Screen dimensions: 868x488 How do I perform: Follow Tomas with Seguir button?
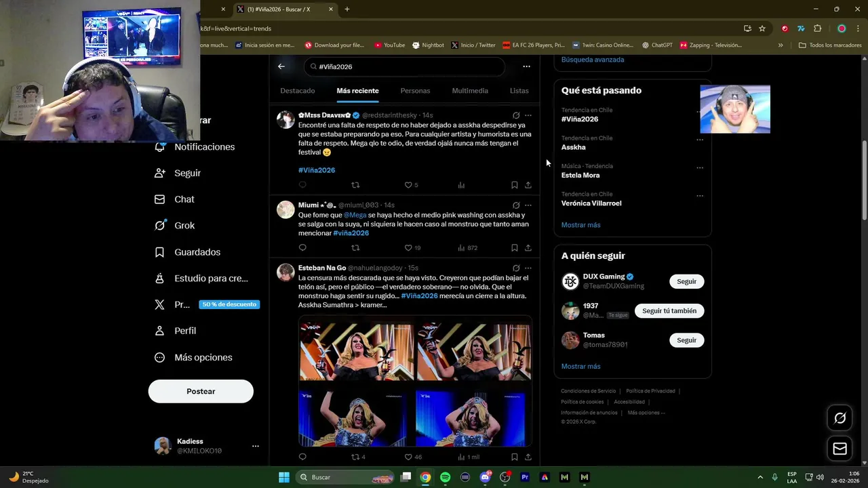tap(686, 340)
